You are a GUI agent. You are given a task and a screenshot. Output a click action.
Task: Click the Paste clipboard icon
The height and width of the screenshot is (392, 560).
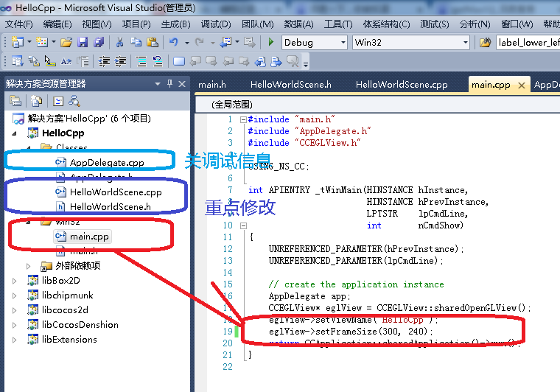coord(153,42)
